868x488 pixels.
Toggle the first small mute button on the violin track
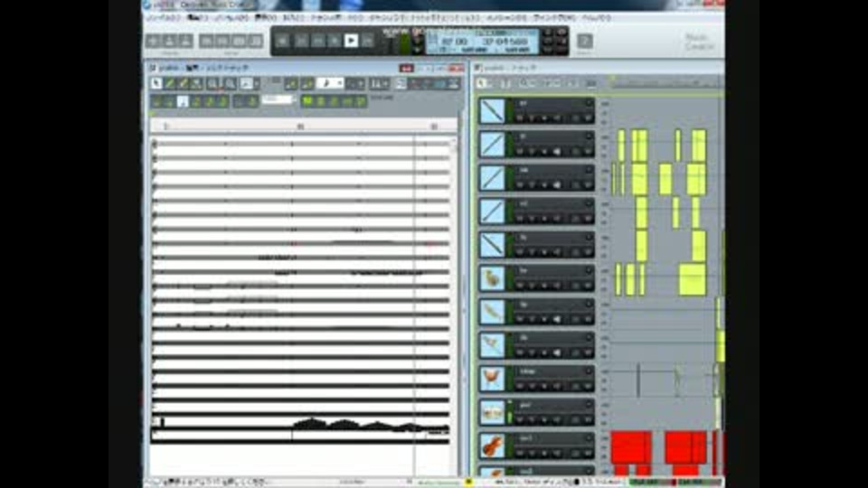pos(520,453)
